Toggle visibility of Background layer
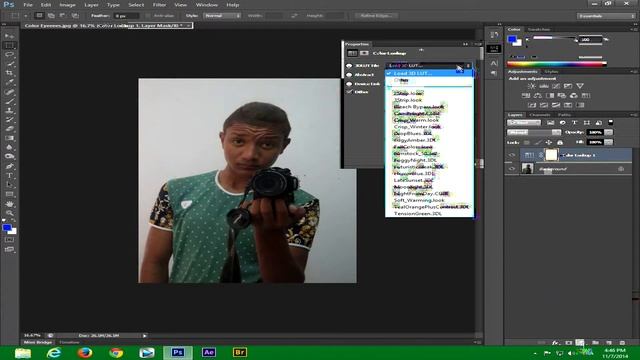 (512, 168)
